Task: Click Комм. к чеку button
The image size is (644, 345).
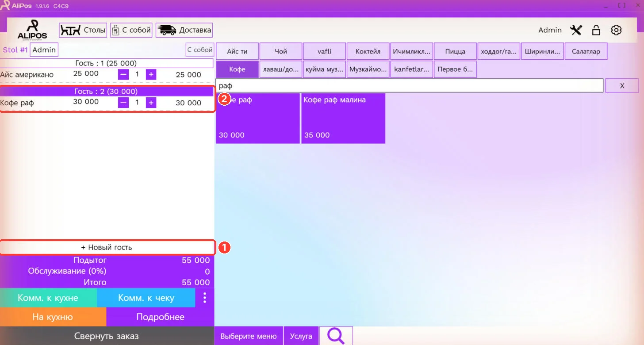Action: point(146,298)
